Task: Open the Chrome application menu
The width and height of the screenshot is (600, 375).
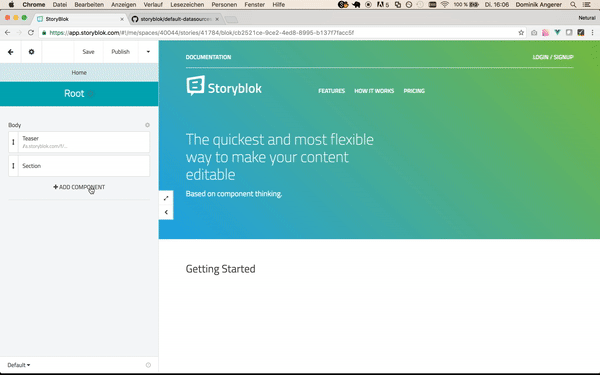Action: (34, 5)
